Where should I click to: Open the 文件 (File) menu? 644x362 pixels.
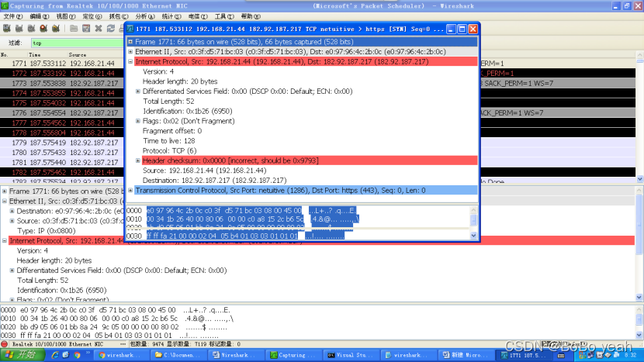click(12, 16)
